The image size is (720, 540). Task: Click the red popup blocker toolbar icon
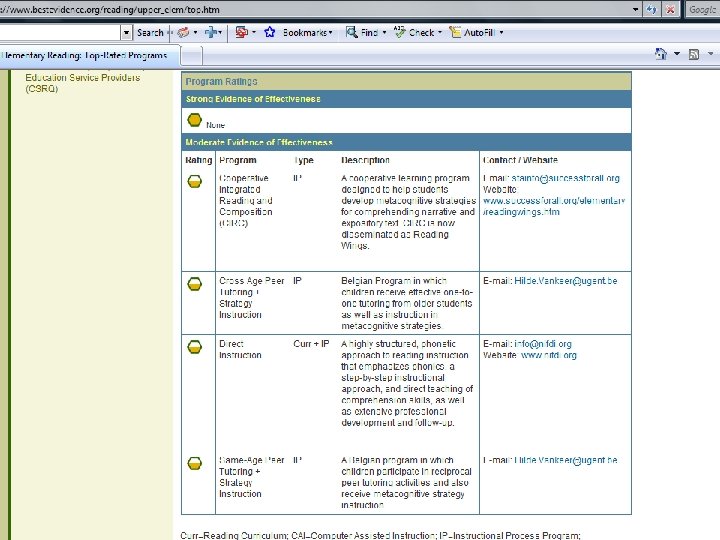[x=242, y=32]
